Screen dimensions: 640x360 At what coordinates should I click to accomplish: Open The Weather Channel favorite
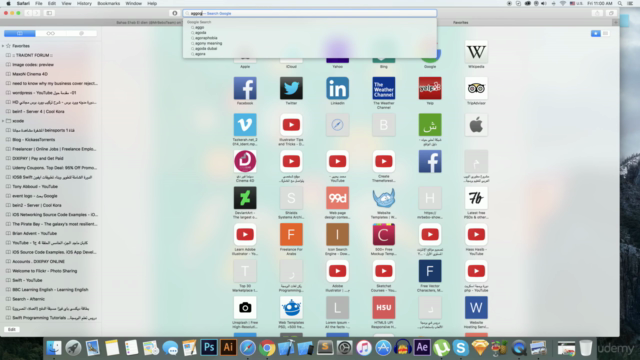[384, 88]
